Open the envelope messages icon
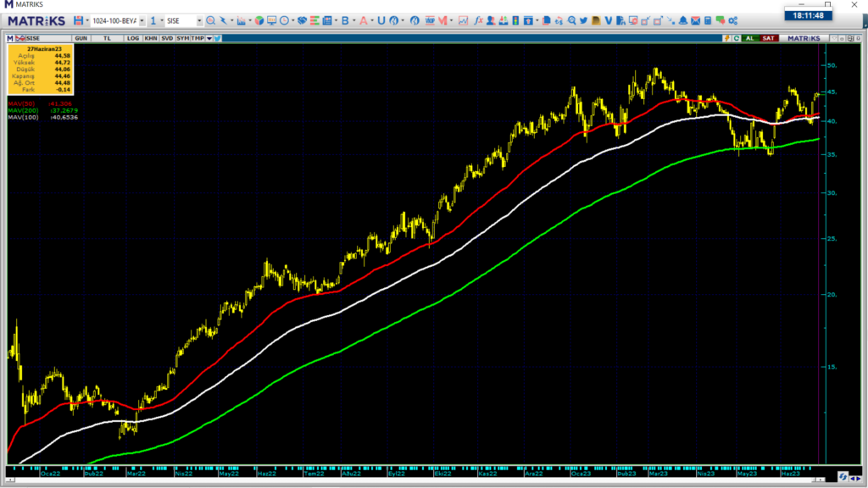The width and height of the screenshot is (868, 488). [x=695, y=20]
